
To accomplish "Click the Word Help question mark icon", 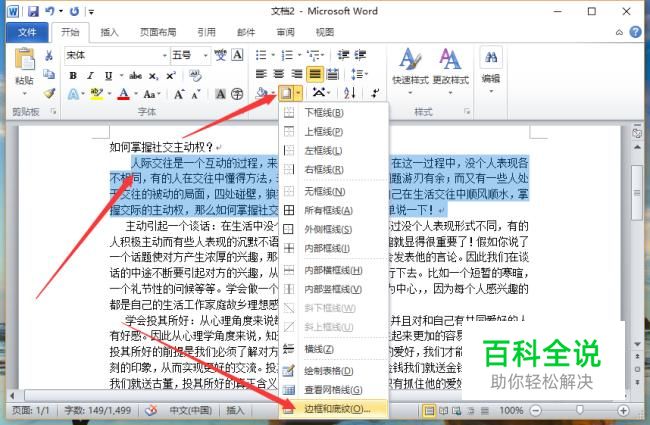I will point(635,32).
